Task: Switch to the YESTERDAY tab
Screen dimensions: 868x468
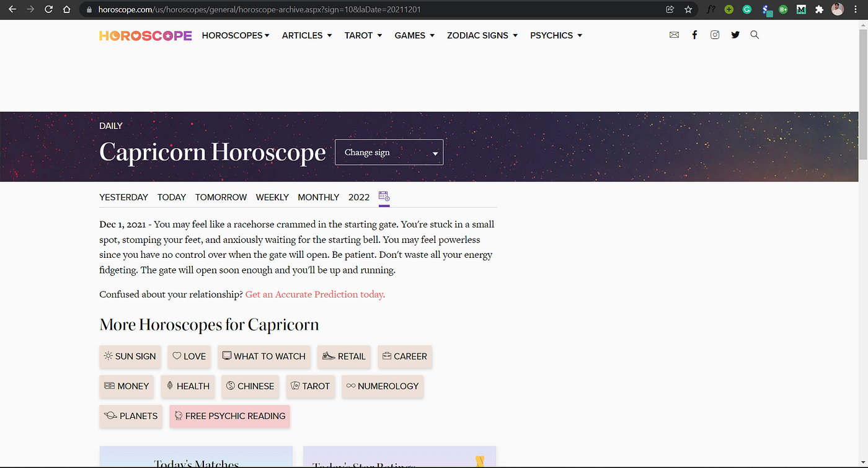Action: 123,197
